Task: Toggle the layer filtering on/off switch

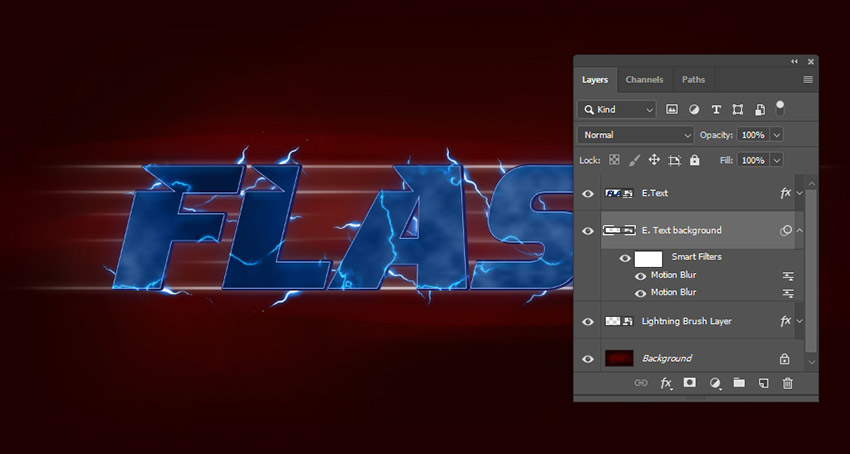Action: [780, 107]
